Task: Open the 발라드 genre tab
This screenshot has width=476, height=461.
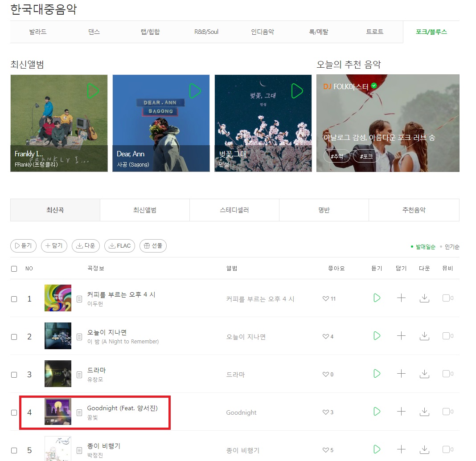Action: click(x=38, y=32)
